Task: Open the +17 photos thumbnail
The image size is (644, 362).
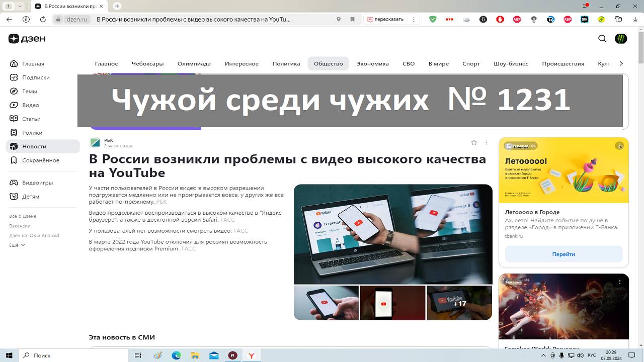Action: tap(459, 303)
